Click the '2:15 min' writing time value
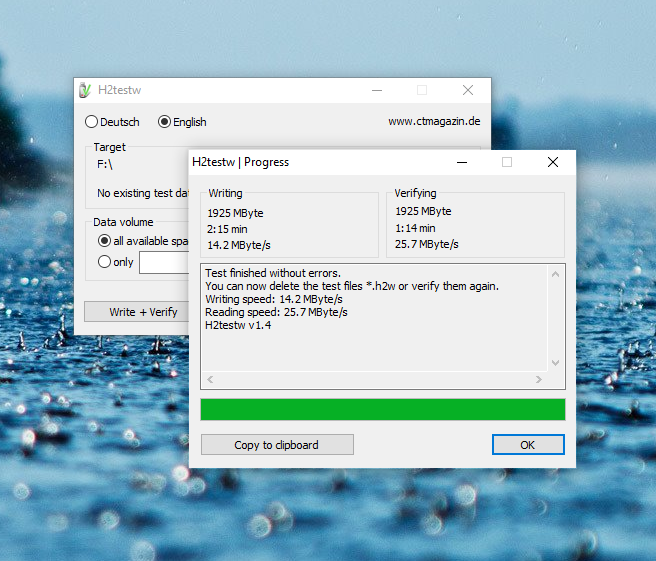This screenshot has height=561, width=656. pyautogui.click(x=227, y=229)
